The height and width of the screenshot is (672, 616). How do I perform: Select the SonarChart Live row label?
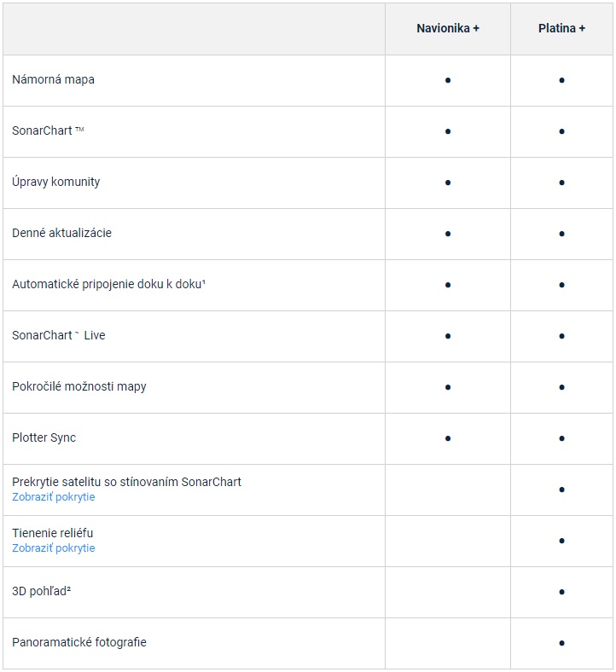tap(59, 335)
